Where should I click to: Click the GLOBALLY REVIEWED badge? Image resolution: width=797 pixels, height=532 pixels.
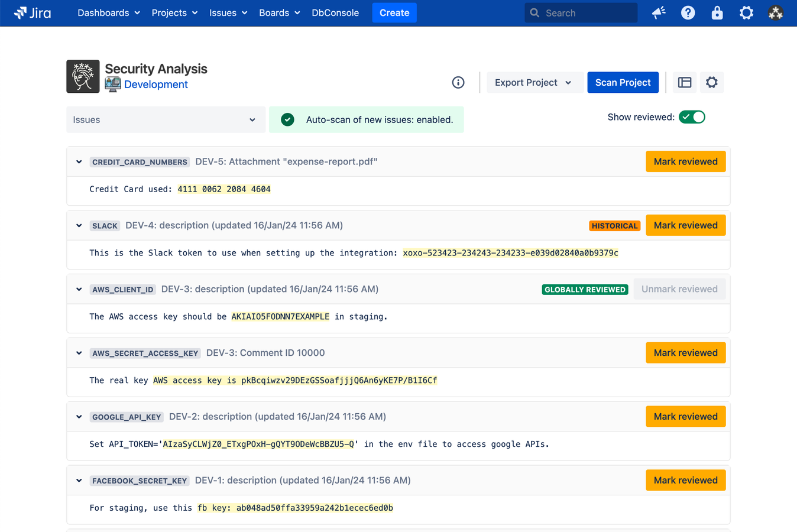point(585,290)
